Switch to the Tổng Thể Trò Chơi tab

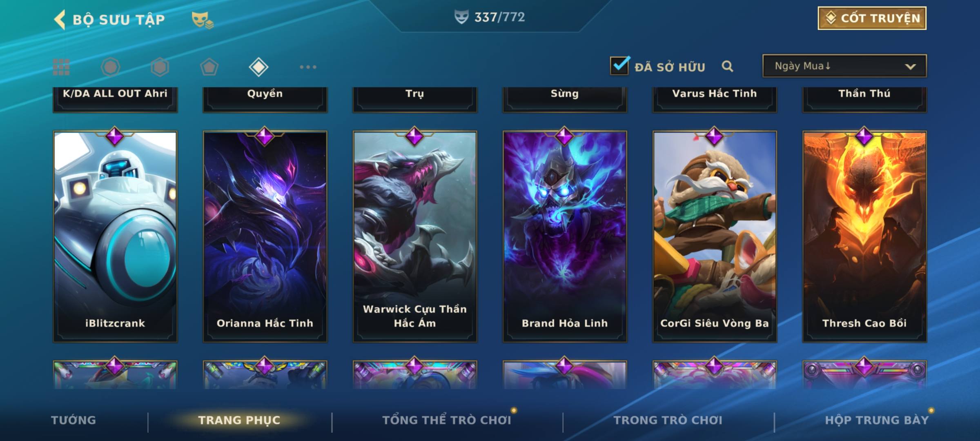click(x=447, y=420)
